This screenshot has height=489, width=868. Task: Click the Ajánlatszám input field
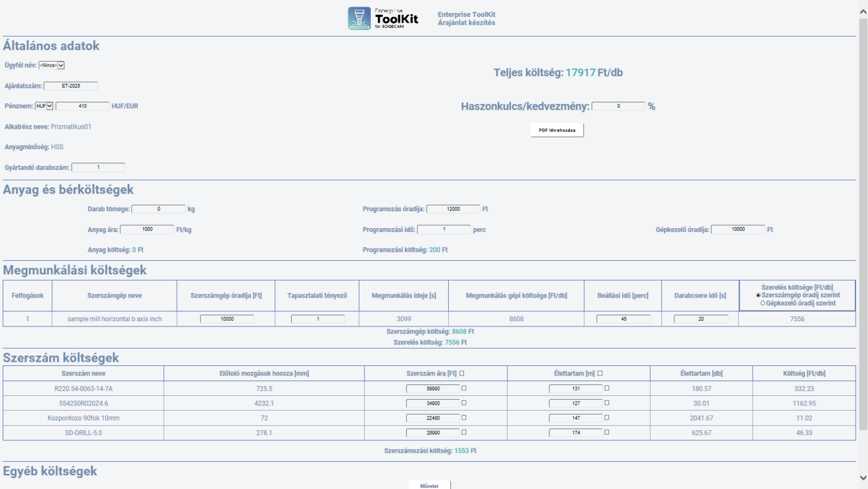coord(71,85)
